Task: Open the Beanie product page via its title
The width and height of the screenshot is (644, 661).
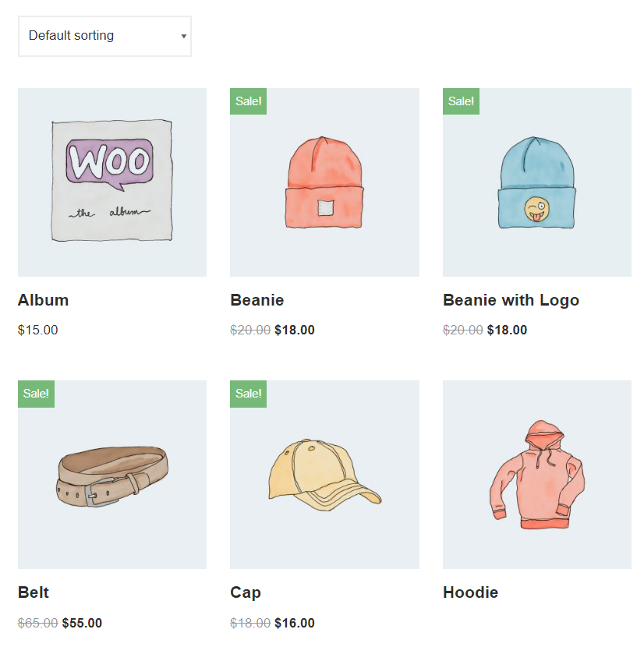Action: (257, 300)
